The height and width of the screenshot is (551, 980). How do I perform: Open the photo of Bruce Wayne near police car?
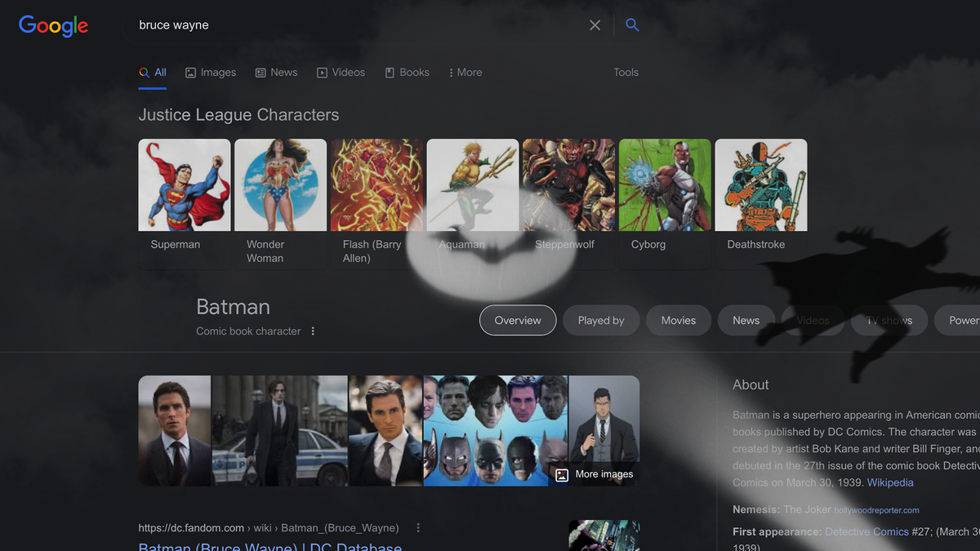pyautogui.click(x=279, y=431)
